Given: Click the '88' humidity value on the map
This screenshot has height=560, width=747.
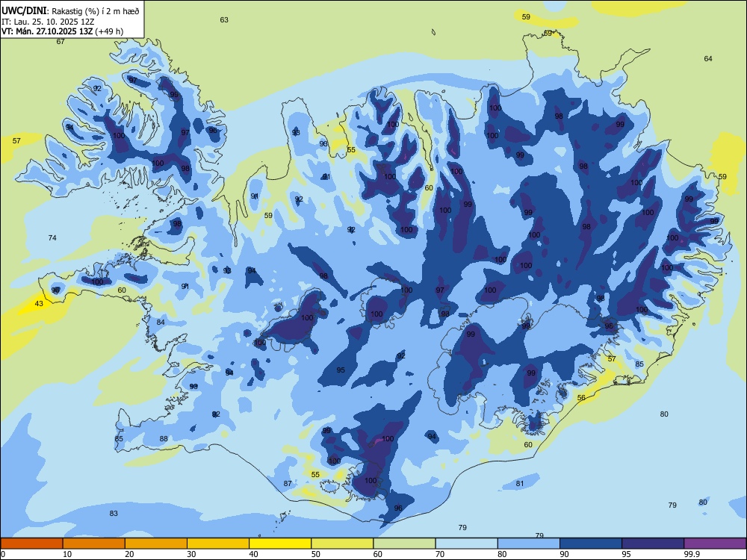Looking at the screenshot, I should click(x=164, y=438).
